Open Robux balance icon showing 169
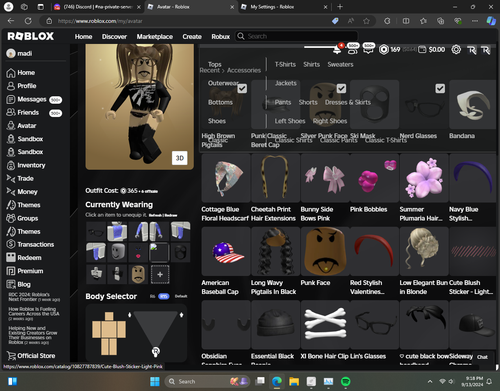500x391 pixels. (384, 50)
